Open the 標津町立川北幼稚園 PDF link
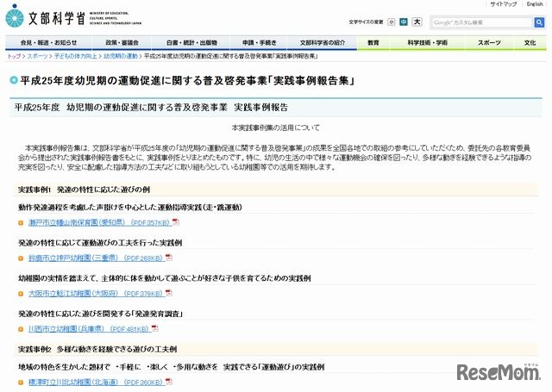Image resolution: width=552 pixels, height=392 pixels. (x=97, y=383)
